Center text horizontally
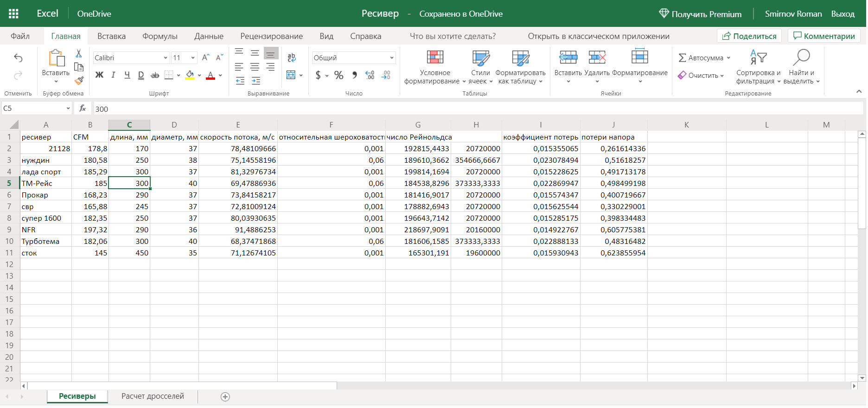Screen dimensions: 868x408 (x=255, y=67)
